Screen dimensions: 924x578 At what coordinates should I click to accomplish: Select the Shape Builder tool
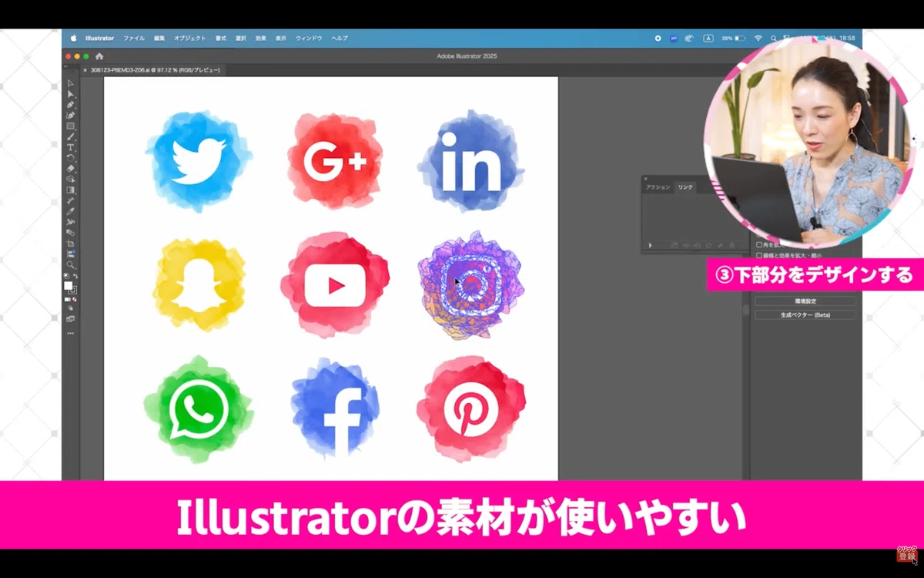[x=71, y=178]
